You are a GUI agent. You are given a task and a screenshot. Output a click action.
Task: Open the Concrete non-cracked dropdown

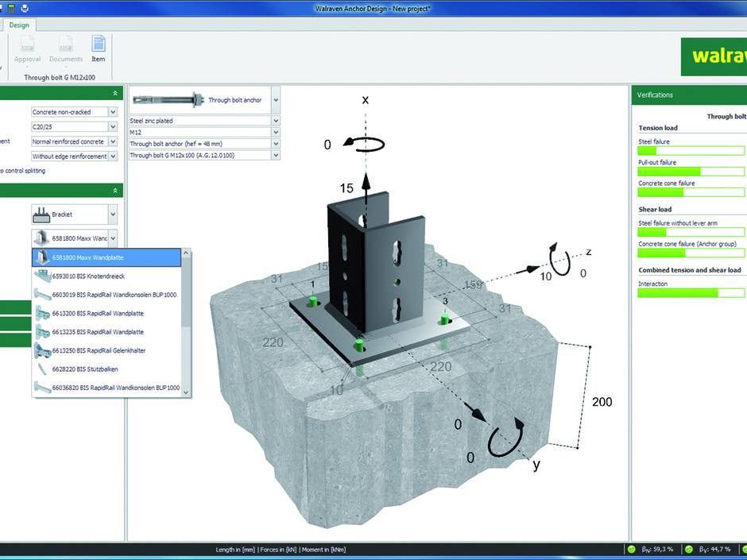click(112, 112)
